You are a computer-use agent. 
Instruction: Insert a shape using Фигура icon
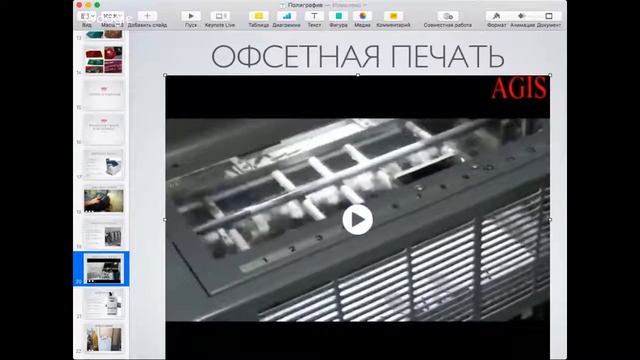click(338, 16)
